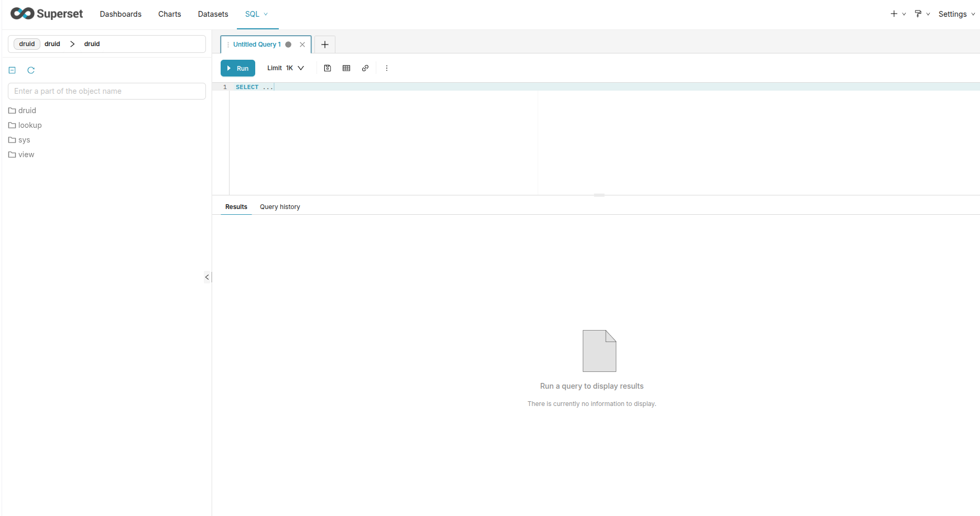The width and height of the screenshot is (980, 516).
Task: Refresh the schema list
Action: coord(31,70)
